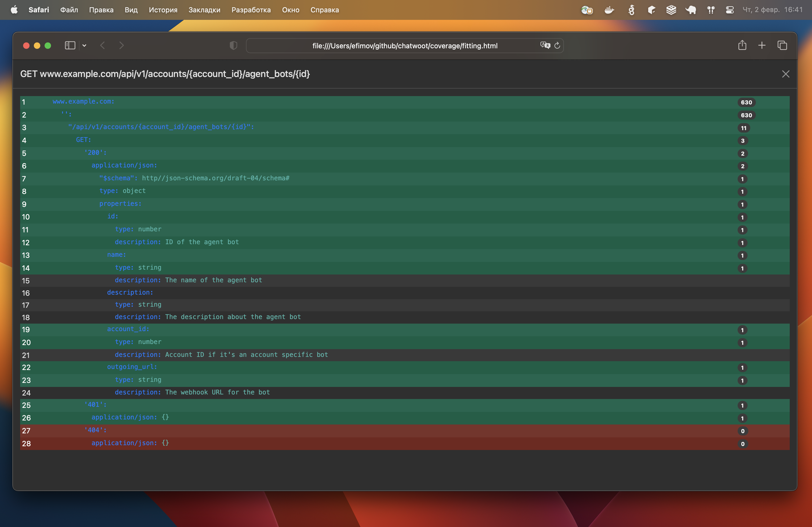Open a new tab with plus icon
This screenshot has height=527, width=812.
click(x=762, y=45)
